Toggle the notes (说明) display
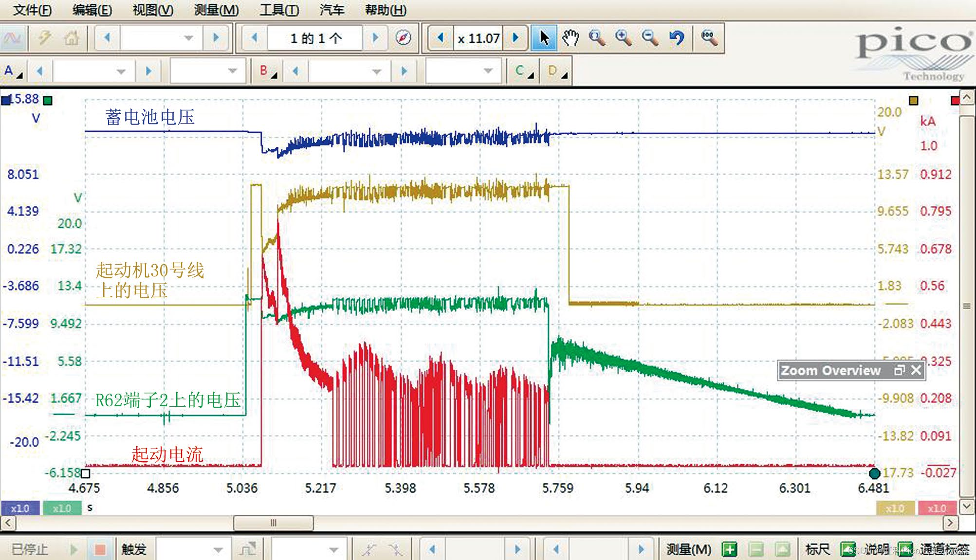The image size is (976, 560). (905, 550)
